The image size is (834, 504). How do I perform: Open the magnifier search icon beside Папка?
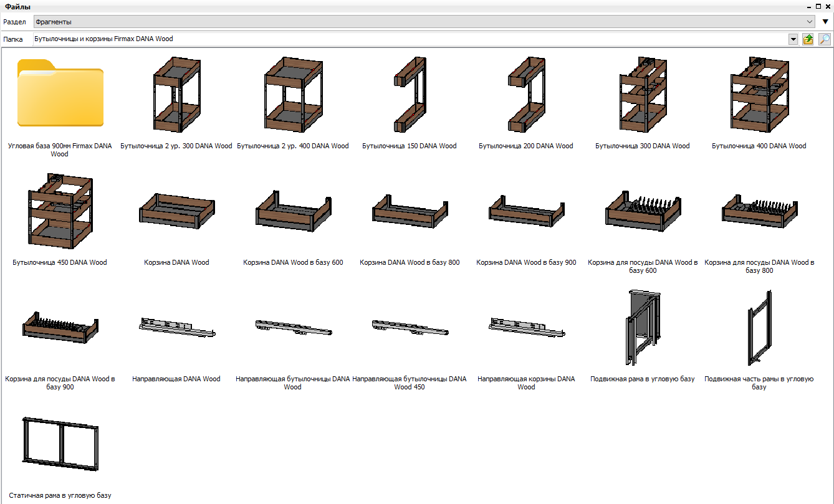[825, 39]
